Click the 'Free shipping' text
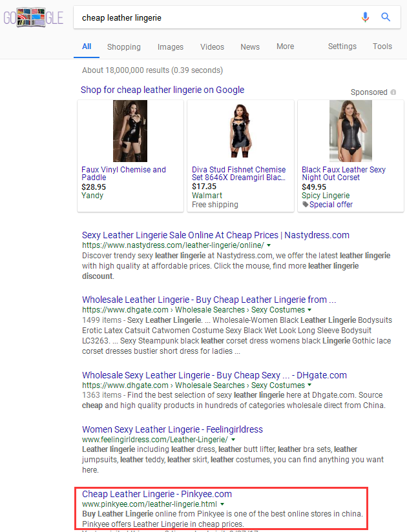407x532 pixels. [x=215, y=205]
